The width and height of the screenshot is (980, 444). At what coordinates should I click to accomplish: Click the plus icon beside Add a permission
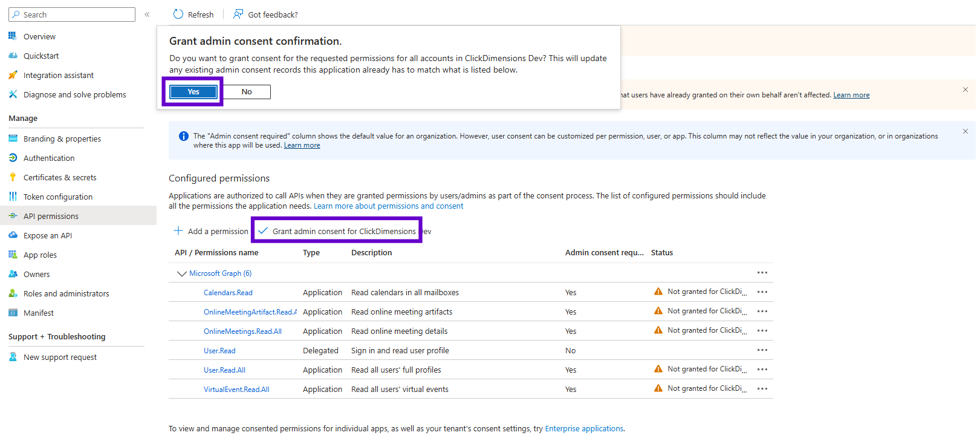(178, 230)
